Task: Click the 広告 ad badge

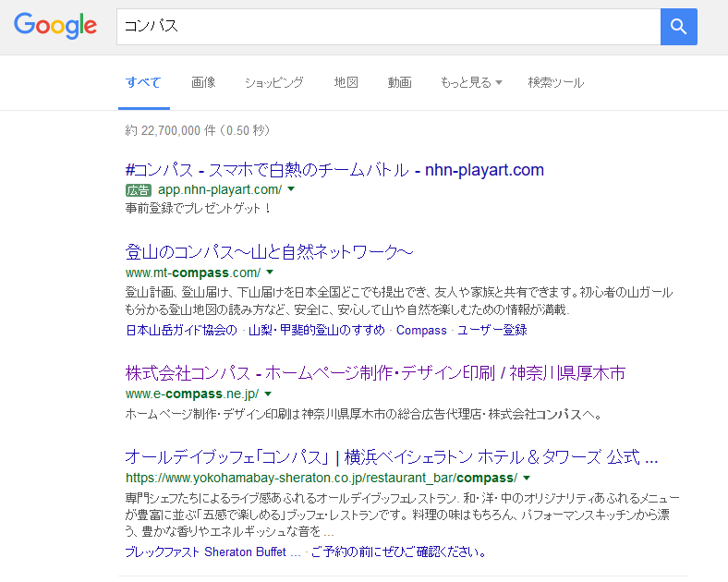Action: point(139,189)
